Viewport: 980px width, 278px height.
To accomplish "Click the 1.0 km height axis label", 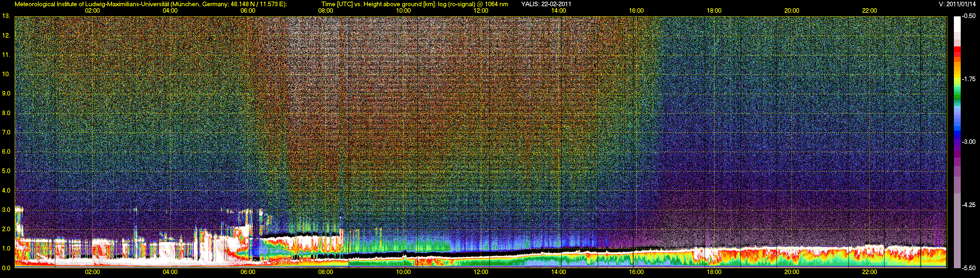I will coord(6,248).
